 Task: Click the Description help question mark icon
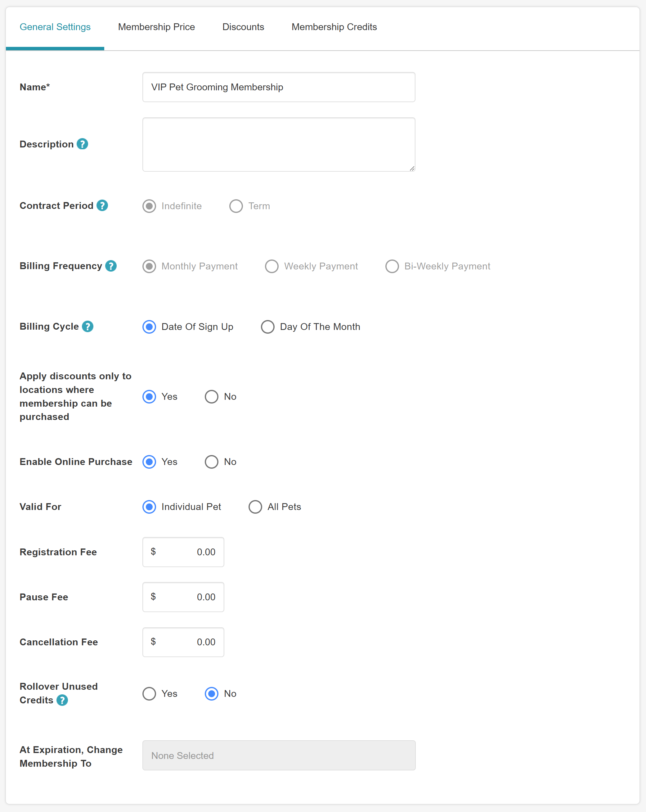(82, 144)
